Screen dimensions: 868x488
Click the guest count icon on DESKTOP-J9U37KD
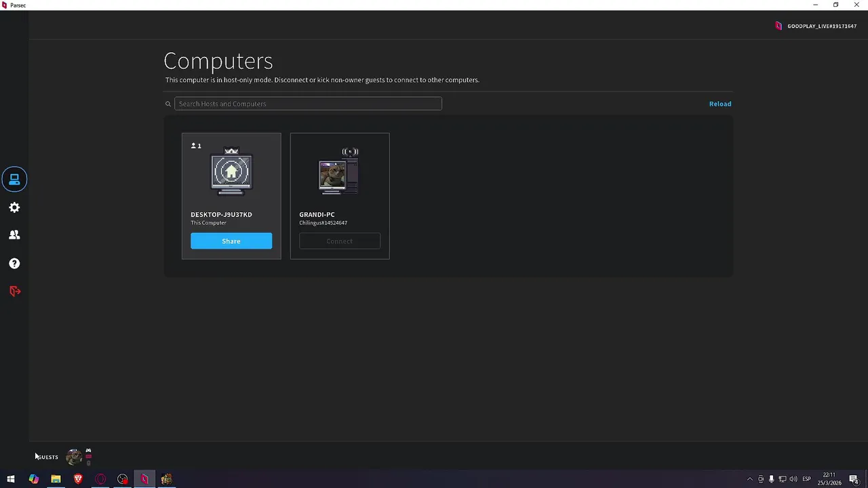[196, 146]
